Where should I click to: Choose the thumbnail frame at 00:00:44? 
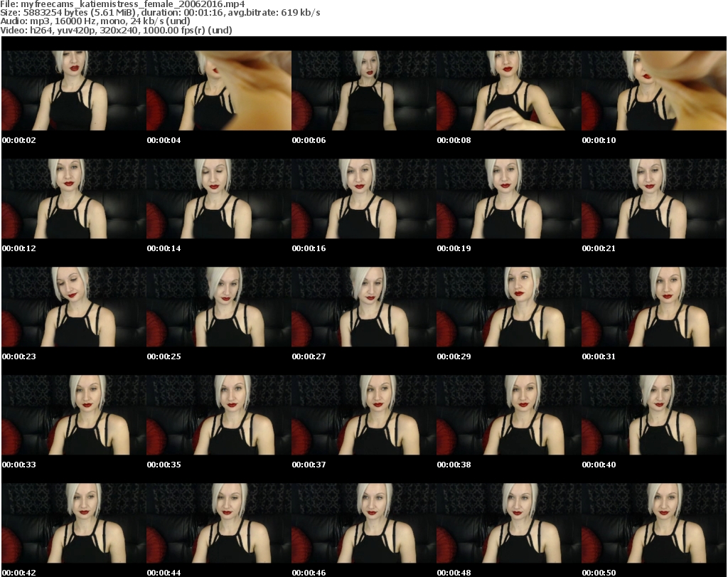(x=219, y=523)
